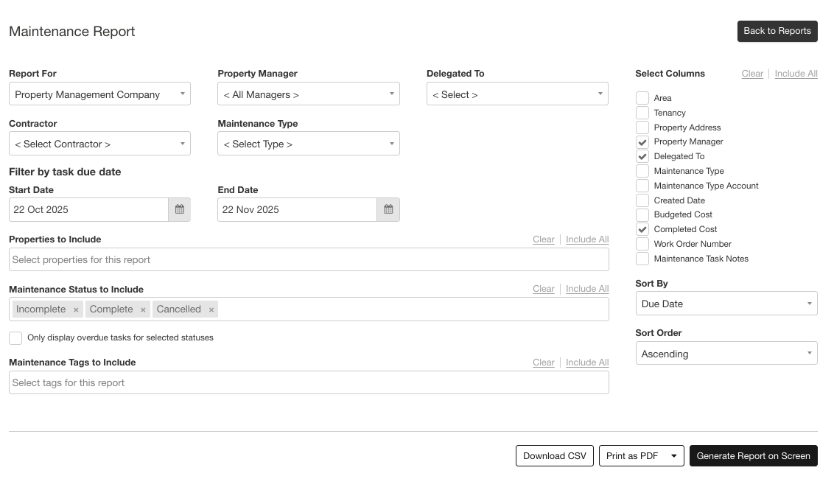Open the End Date calendar picker icon
Image resolution: width=834 pixels, height=504 pixels.
(388, 210)
